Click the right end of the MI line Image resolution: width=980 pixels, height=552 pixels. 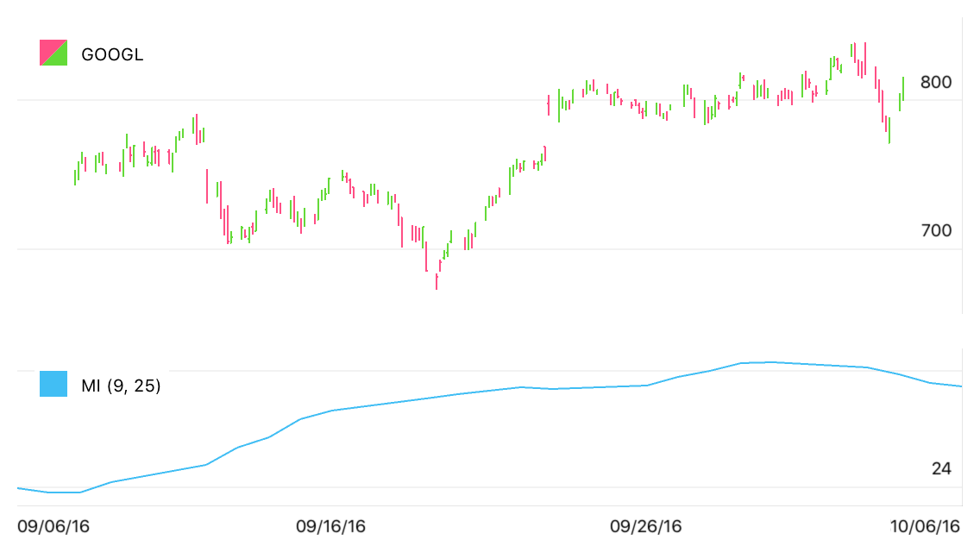coord(961,386)
